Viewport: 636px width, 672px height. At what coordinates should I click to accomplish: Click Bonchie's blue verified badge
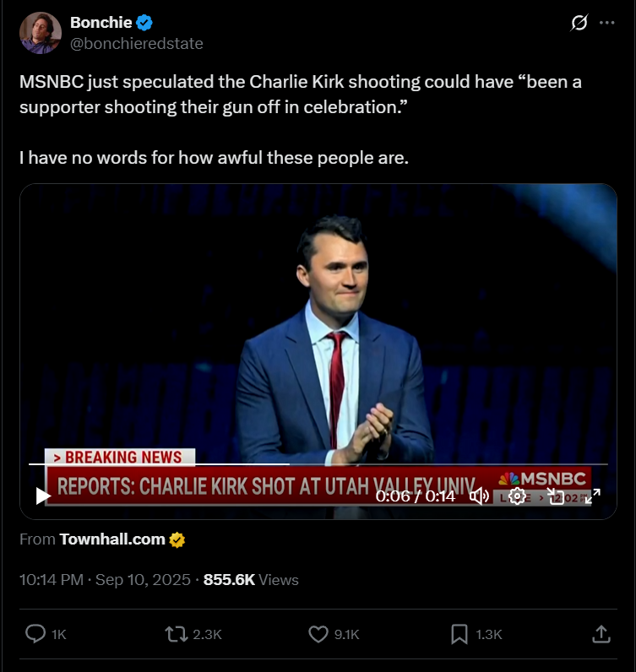144,24
